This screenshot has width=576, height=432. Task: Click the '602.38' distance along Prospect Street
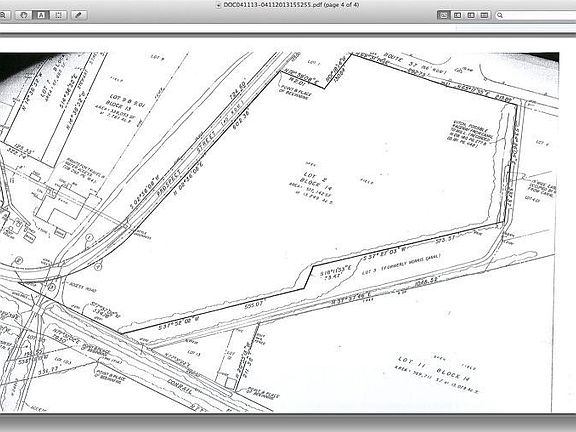click(241, 120)
